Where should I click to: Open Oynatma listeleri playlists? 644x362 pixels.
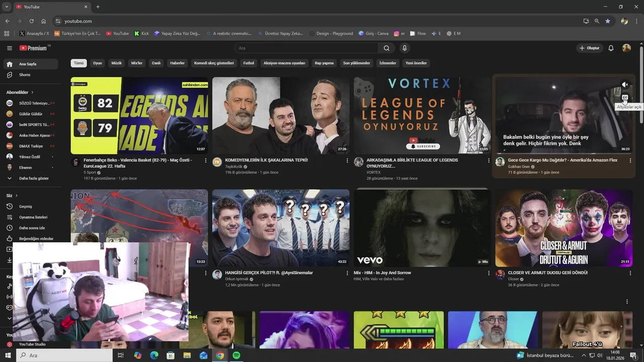[33, 217]
